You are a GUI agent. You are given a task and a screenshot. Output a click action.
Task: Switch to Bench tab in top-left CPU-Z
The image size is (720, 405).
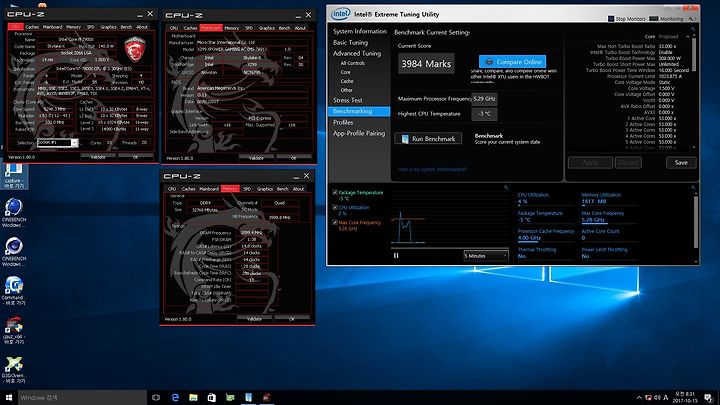[x=126, y=27]
